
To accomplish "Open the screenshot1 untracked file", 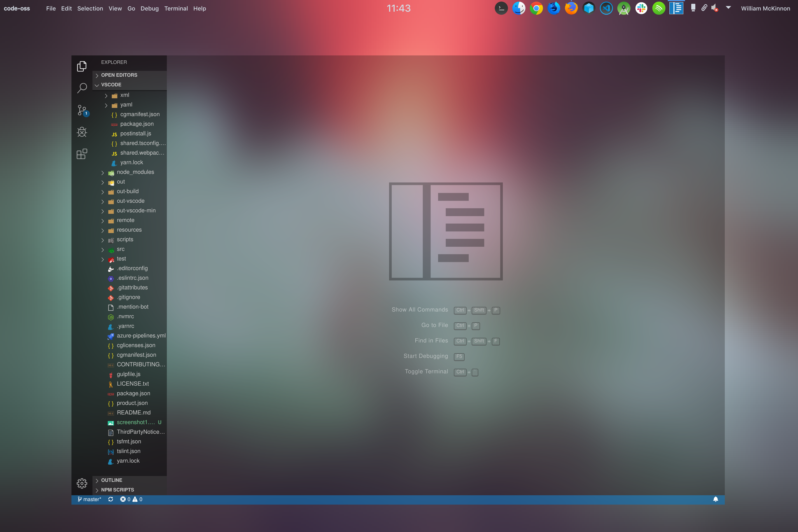I will (135, 422).
